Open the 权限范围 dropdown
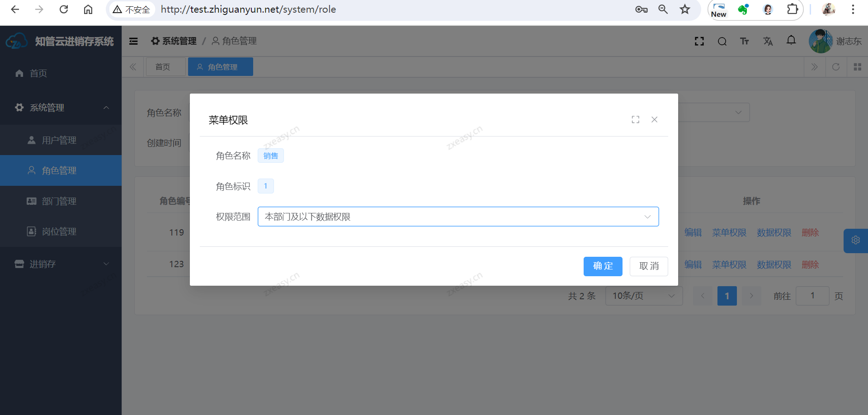 click(458, 217)
